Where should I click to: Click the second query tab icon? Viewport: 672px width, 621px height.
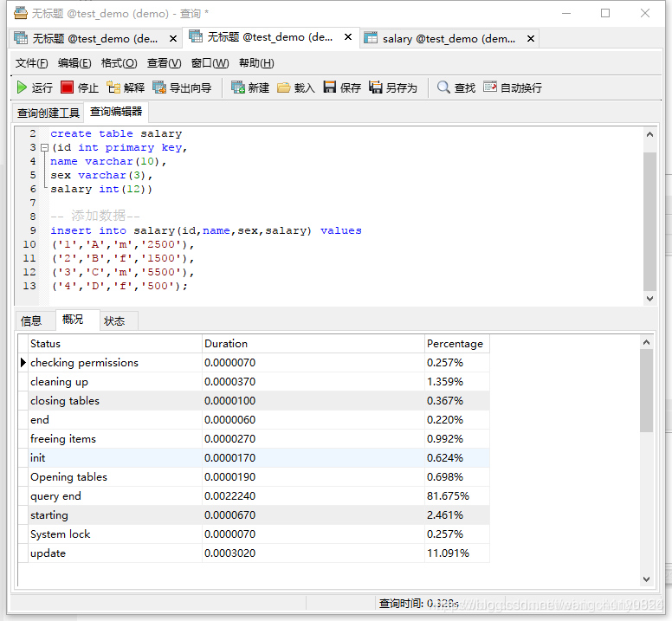[196, 36]
